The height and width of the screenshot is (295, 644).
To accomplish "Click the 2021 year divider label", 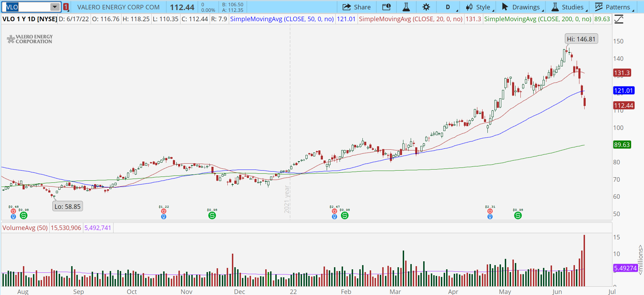I will pyautogui.click(x=287, y=199).
